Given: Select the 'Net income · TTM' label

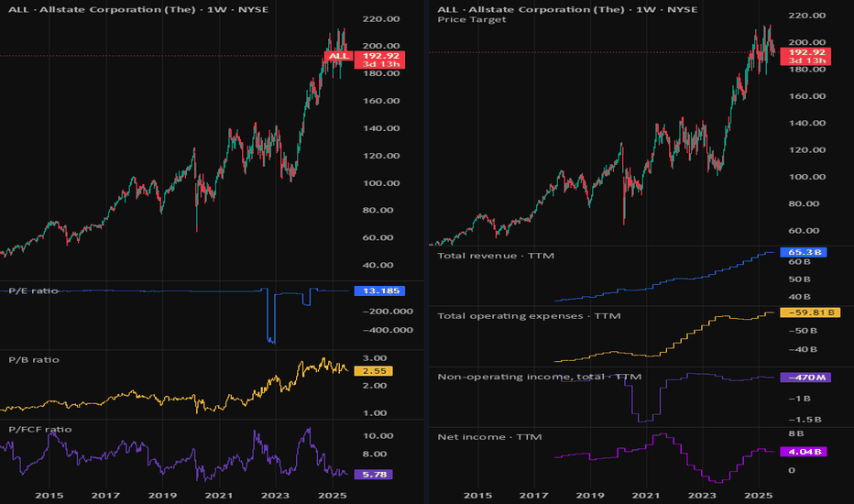Looking at the screenshot, I should tap(489, 437).
